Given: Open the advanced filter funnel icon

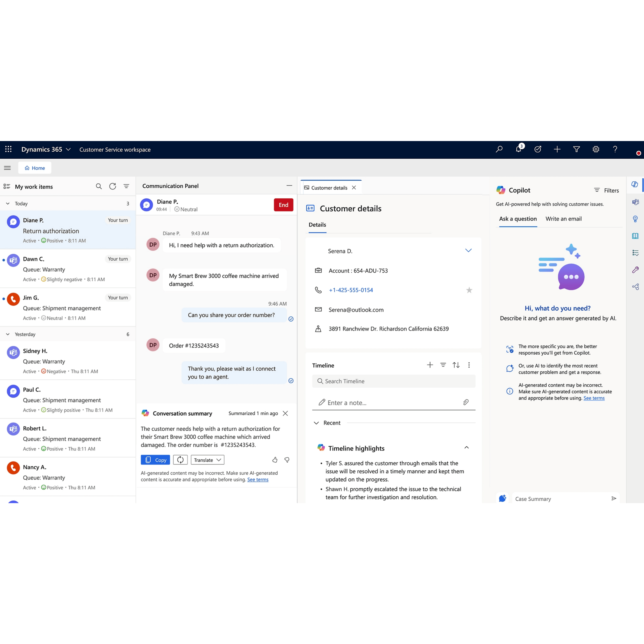Looking at the screenshot, I should 576,149.
